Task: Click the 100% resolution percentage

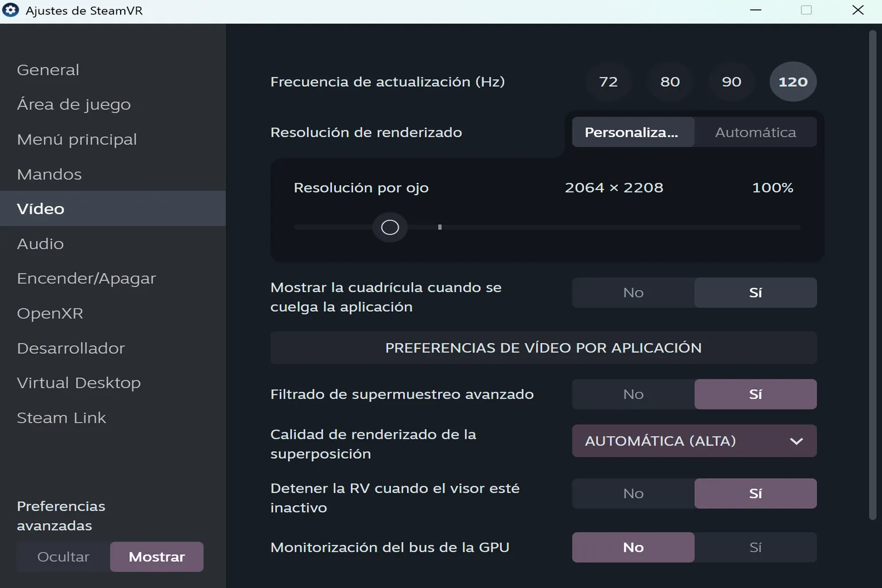Action: coord(773,188)
